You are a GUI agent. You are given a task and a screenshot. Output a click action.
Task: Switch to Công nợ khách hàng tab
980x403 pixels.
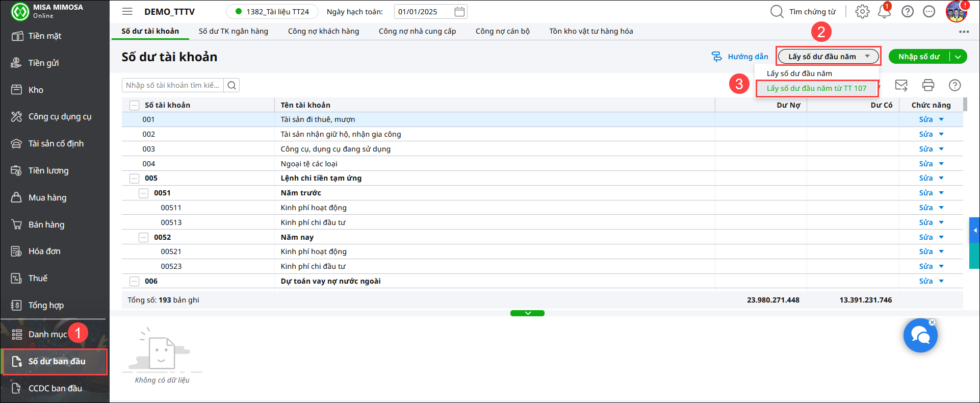[x=323, y=31]
